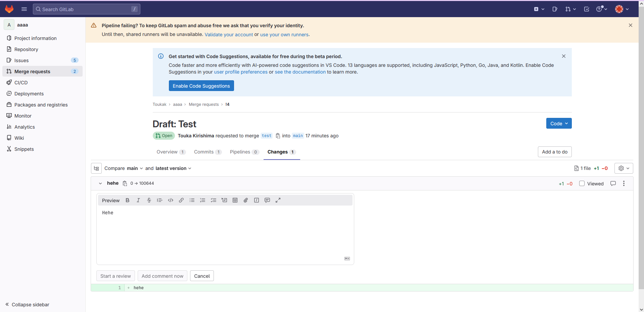Copy the hehe file path
Viewport: 644px width, 312px height.
pos(125,183)
